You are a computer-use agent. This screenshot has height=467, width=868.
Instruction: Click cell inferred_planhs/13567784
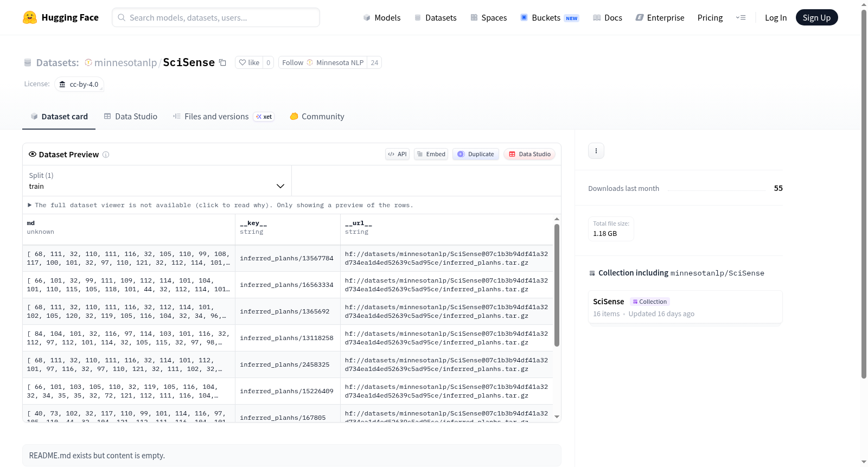pos(288,258)
